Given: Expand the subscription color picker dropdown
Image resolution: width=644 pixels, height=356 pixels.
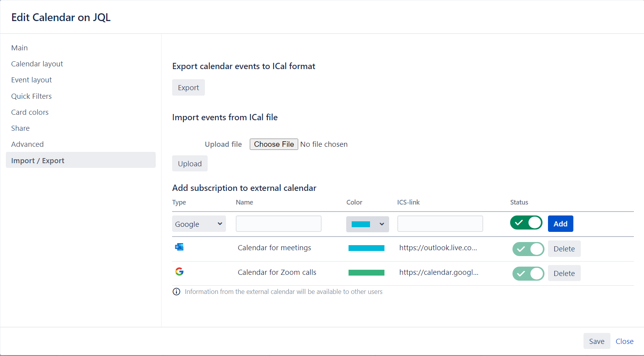Looking at the screenshot, I should pyautogui.click(x=367, y=224).
